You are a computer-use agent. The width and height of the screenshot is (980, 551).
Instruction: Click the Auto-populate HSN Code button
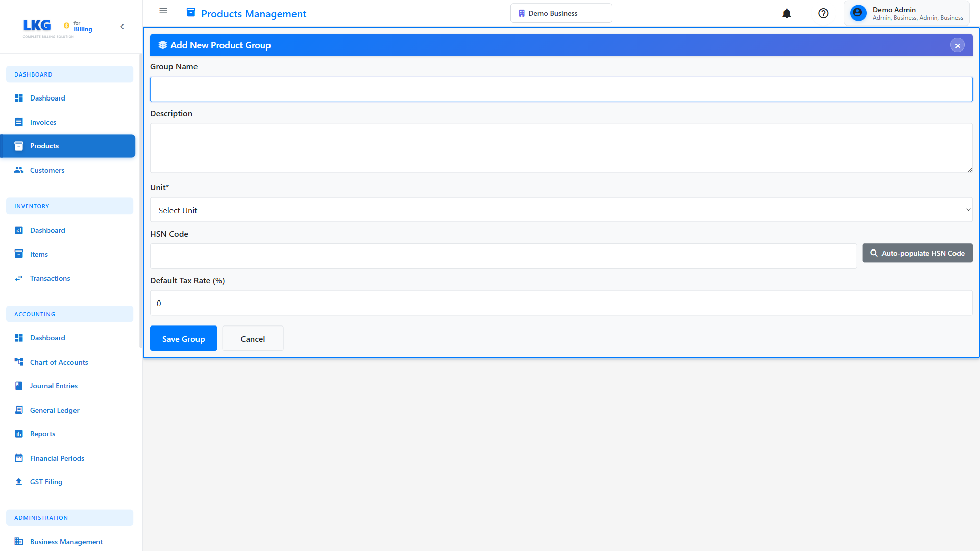pyautogui.click(x=917, y=253)
